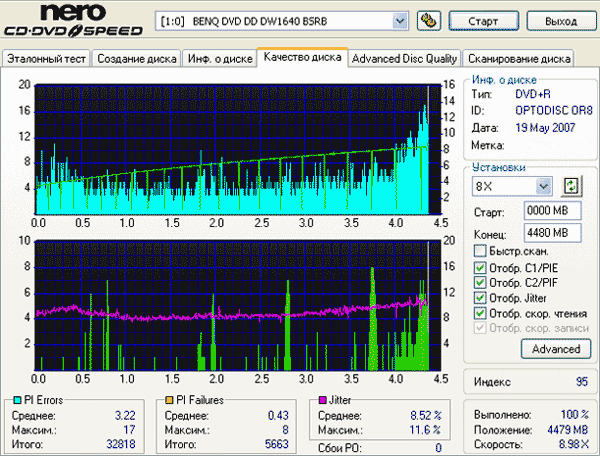Screen dimensions: 600x456
Task: Click the PI Failures lower graph
Action: (238, 306)
